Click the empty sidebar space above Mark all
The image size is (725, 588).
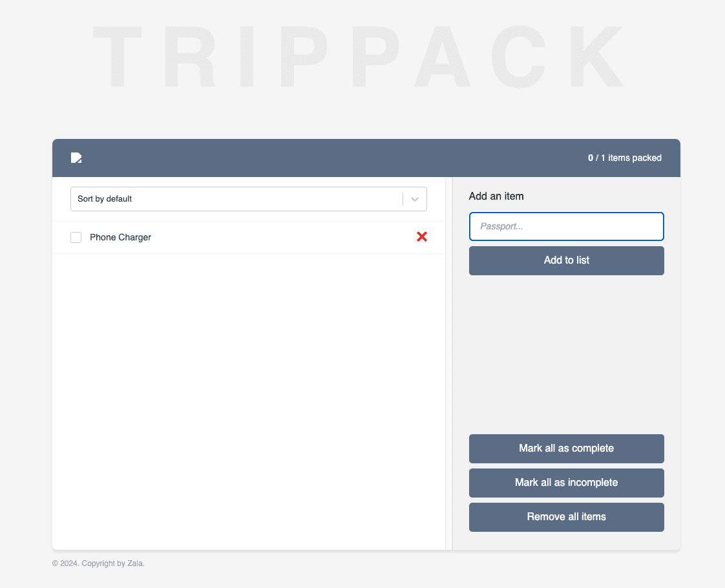tap(566, 355)
